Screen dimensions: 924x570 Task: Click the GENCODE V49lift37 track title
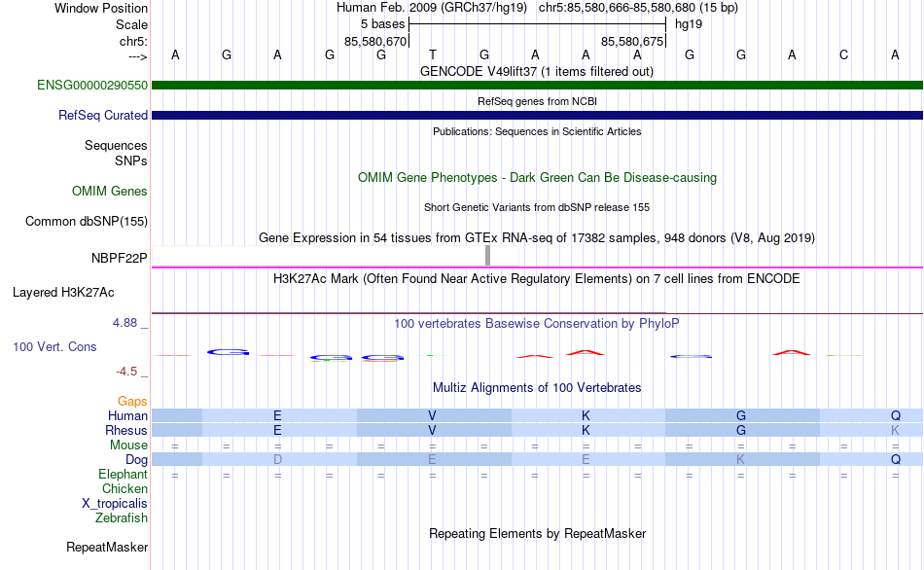pyautogui.click(x=536, y=71)
